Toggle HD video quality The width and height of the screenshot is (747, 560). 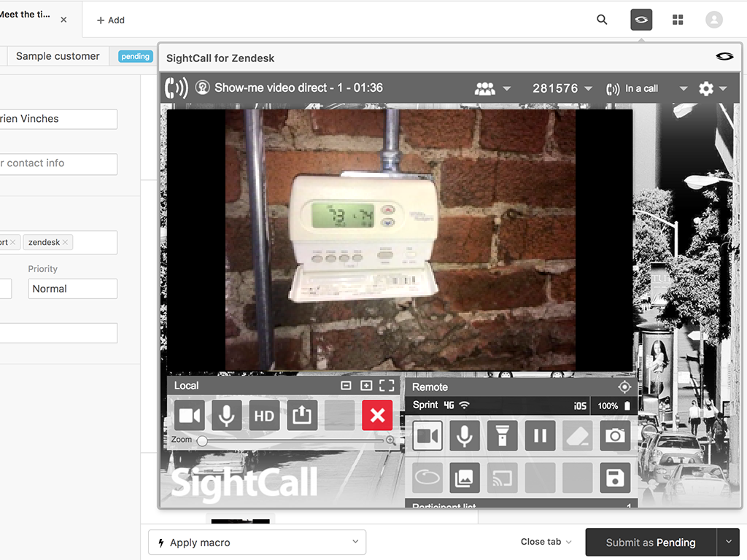point(264,416)
